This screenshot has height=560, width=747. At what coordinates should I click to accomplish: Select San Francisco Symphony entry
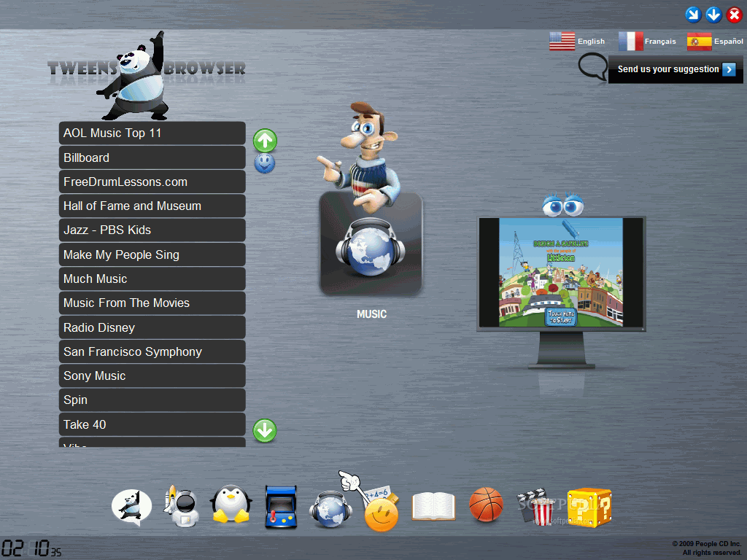click(152, 351)
